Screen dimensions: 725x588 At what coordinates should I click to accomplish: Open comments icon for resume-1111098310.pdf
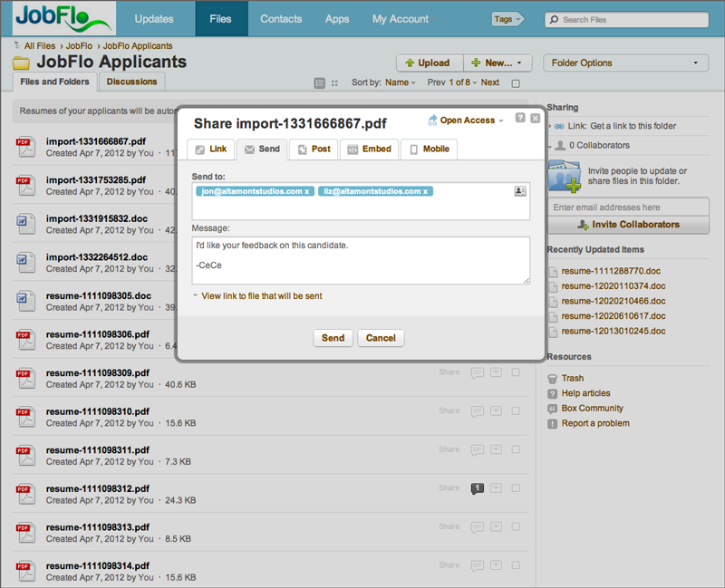coord(478,411)
